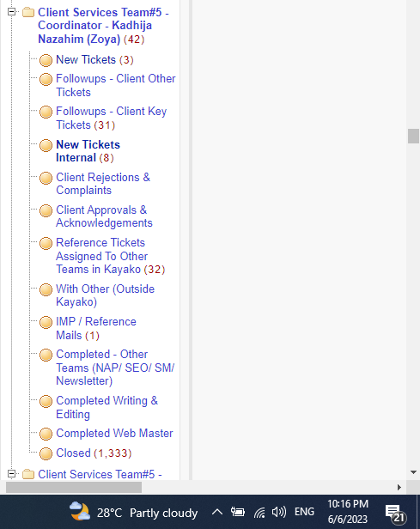Click circle icon for Completed Writing & Editing
420x529 pixels.
pyautogui.click(x=46, y=402)
